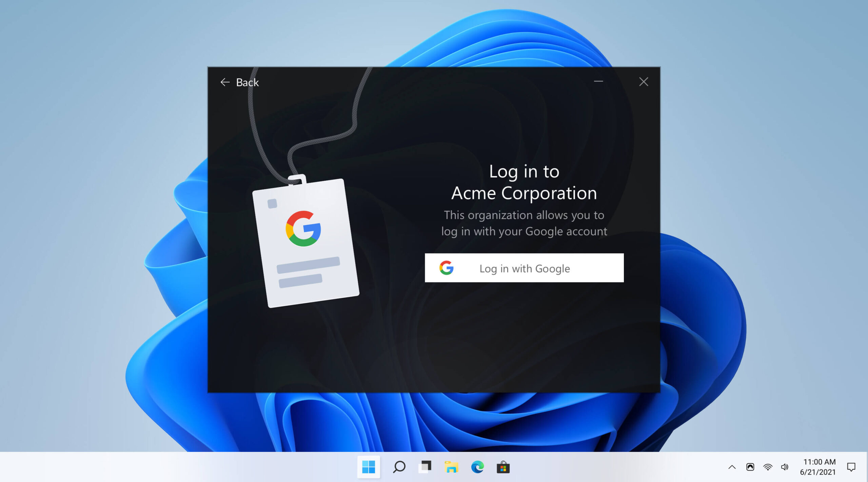This screenshot has height=482, width=868.
Task: Click the Google account description text
Action: 524,223
